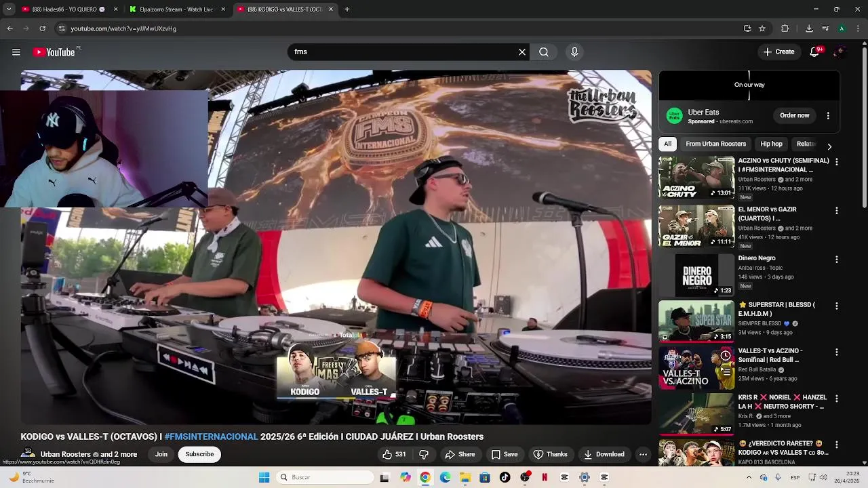
Task: Open YouTube notifications bell
Action: click(815, 52)
